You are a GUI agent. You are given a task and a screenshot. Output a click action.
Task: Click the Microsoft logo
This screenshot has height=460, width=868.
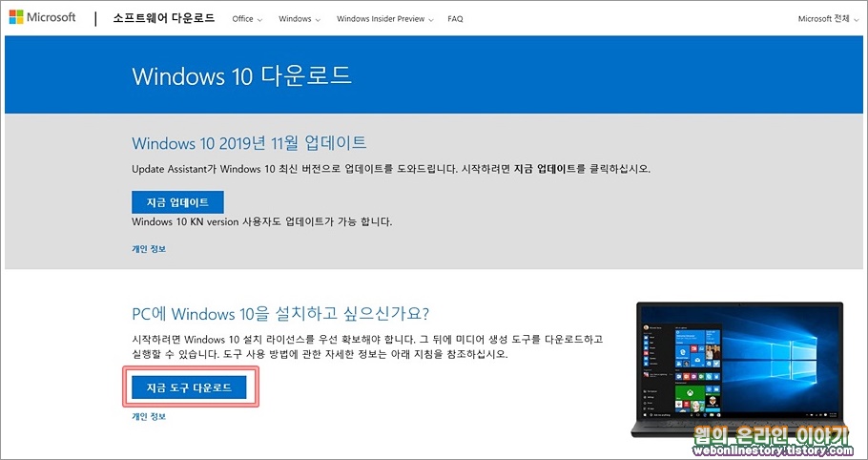(42, 18)
